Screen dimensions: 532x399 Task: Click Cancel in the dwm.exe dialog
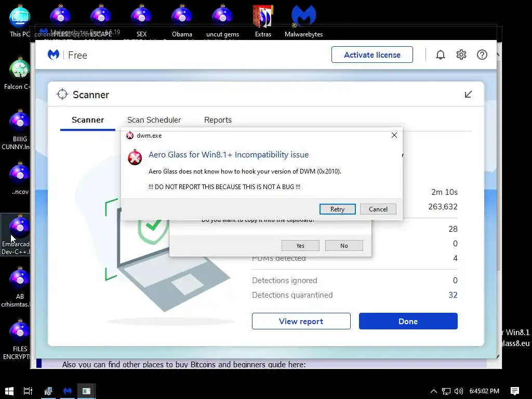coord(378,209)
